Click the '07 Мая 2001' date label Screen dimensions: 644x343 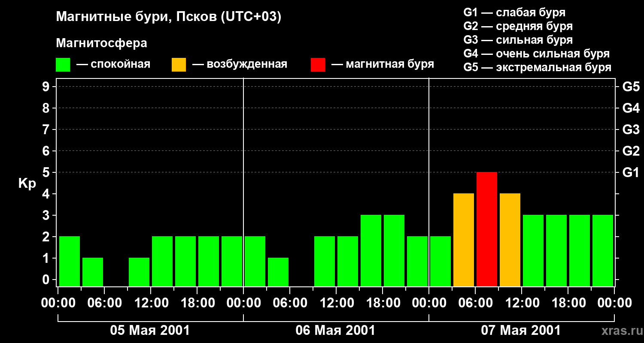coord(521,331)
